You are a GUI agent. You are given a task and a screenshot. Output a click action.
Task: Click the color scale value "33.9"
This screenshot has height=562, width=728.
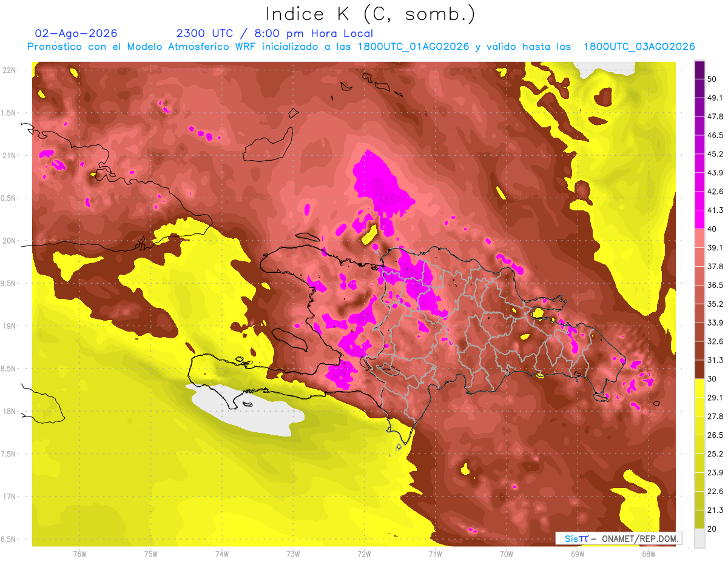(x=715, y=323)
